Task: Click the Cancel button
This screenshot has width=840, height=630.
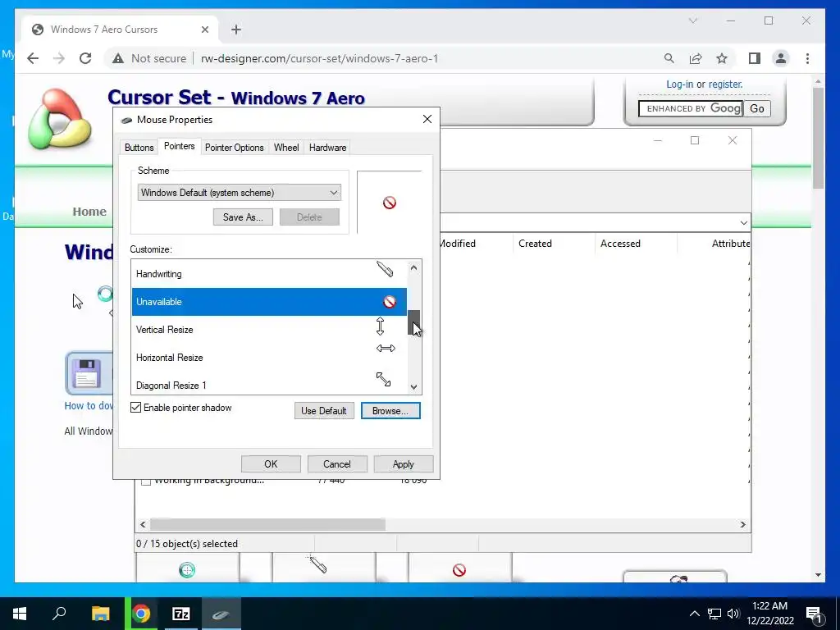Action: coord(337,464)
